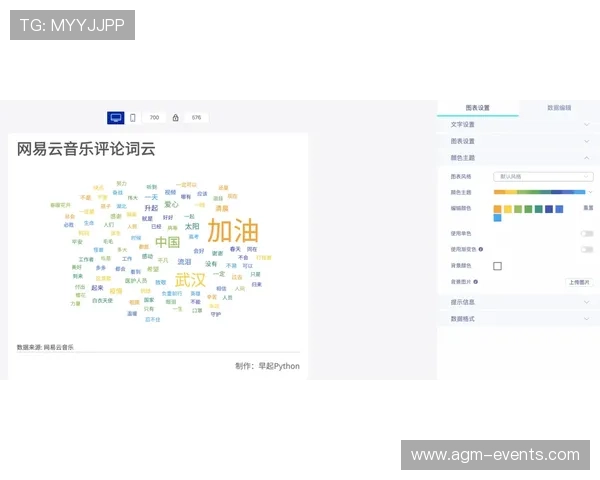Pick the teal edit-color swatch
Viewport: 600px width, 480px height.
tap(539, 209)
